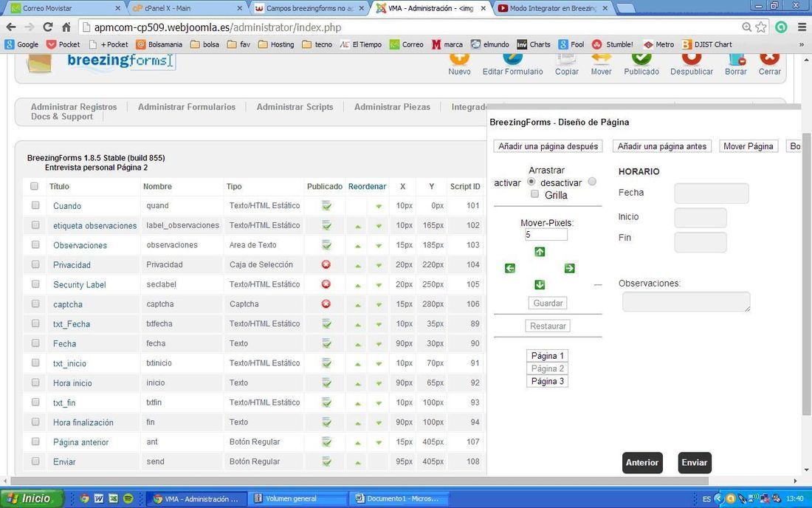Open Administrar Formularios menu
The width and height of the screenshot is (812, 508).
click(187, 106)
